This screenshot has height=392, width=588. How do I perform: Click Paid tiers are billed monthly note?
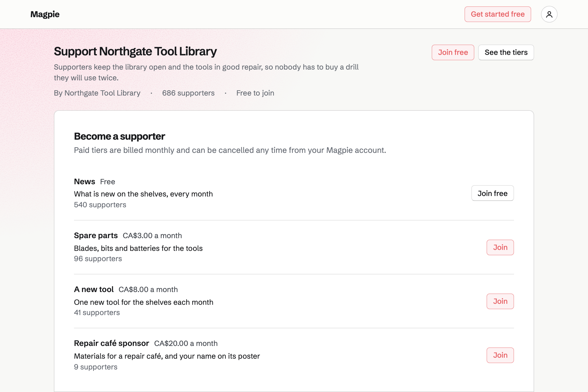click(230, 150)
